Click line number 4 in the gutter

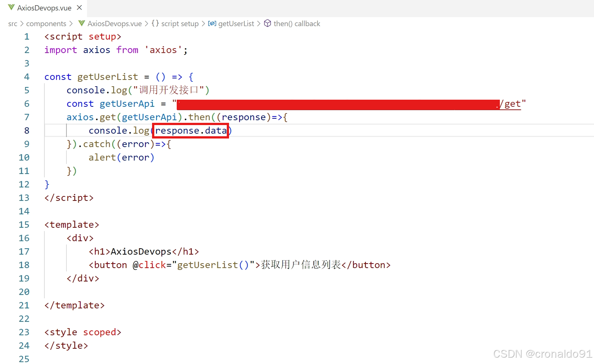[27, 77]
